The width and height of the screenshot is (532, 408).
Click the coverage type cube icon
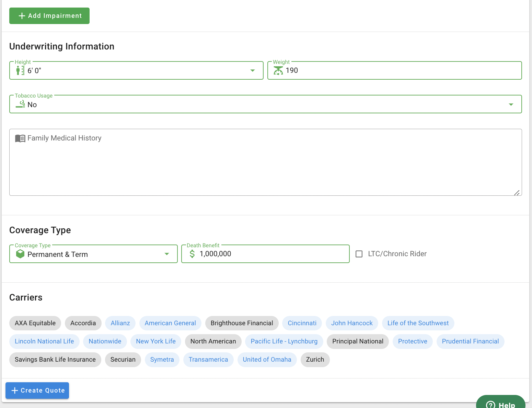[x=20, y=254]
